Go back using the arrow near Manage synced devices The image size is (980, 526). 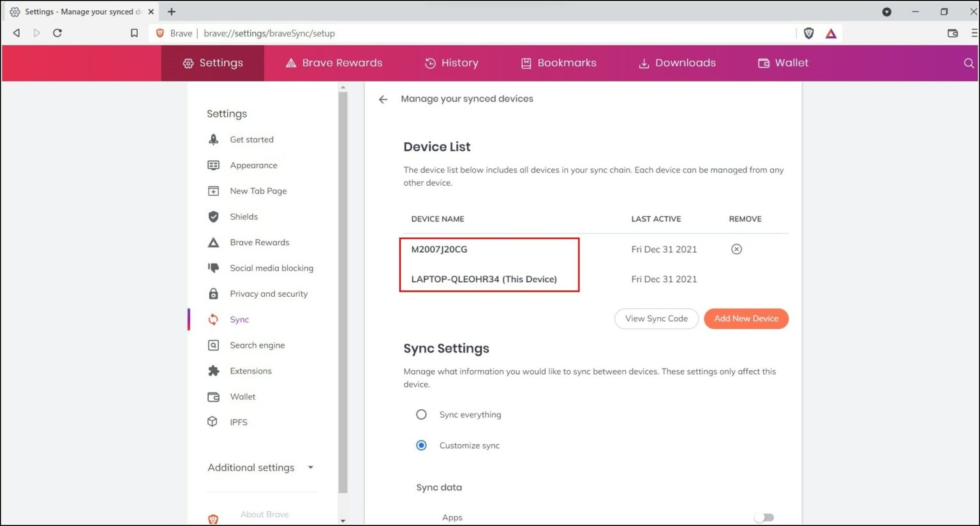point(383,99)
